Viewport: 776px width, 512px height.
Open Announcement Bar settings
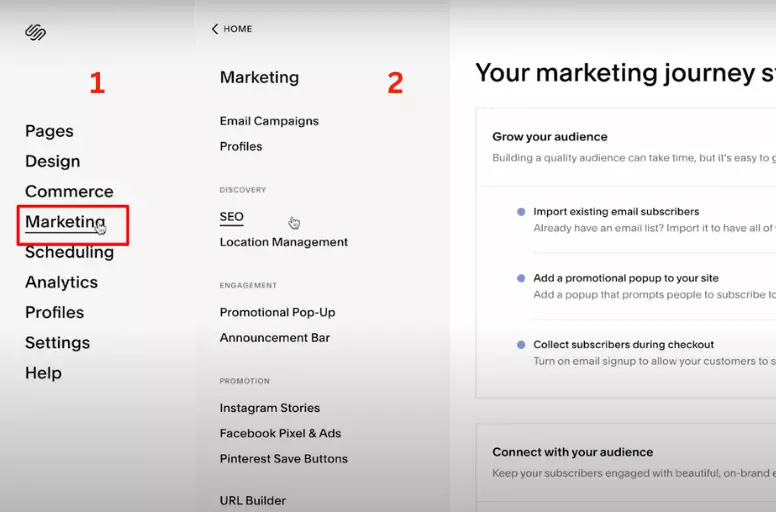pyautogui.click(x=275, y=338)
